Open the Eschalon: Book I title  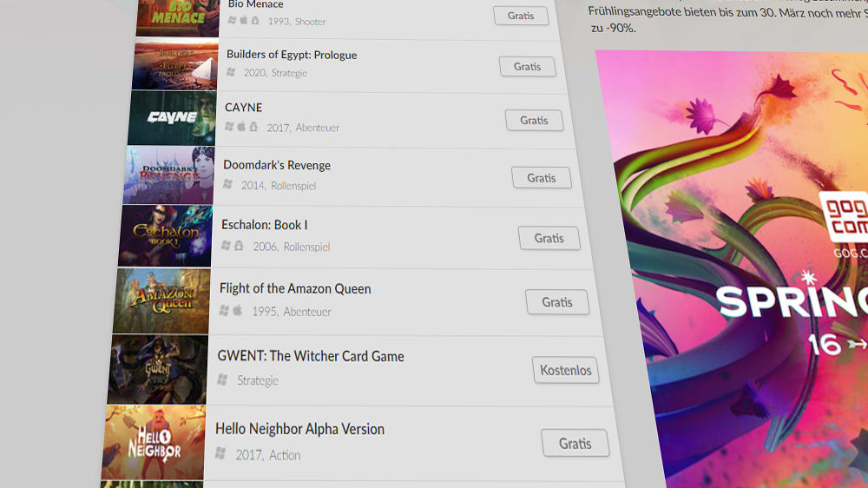[x=265, y=225]
